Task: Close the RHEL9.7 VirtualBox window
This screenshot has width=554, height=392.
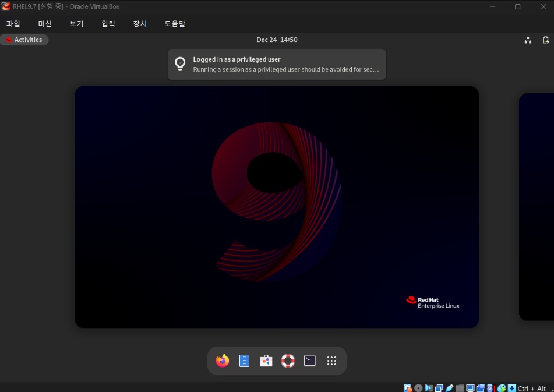Action: [x=543, y=7]
